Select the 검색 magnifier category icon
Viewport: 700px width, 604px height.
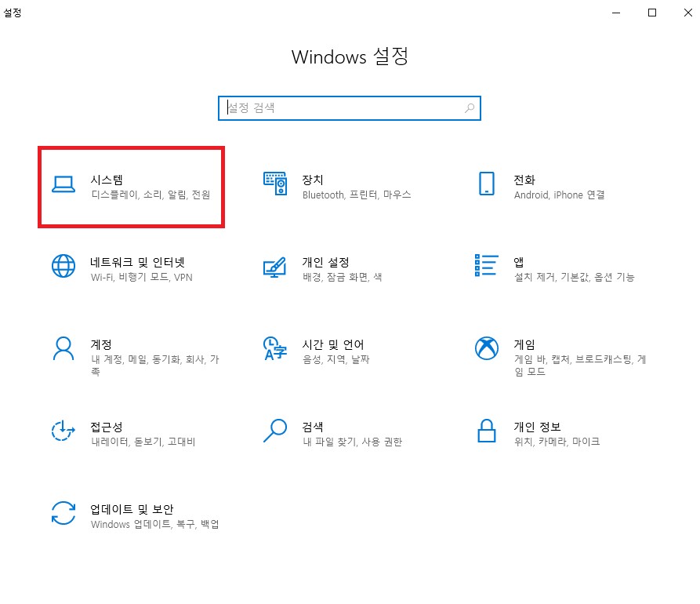click(x=275, y=431)
